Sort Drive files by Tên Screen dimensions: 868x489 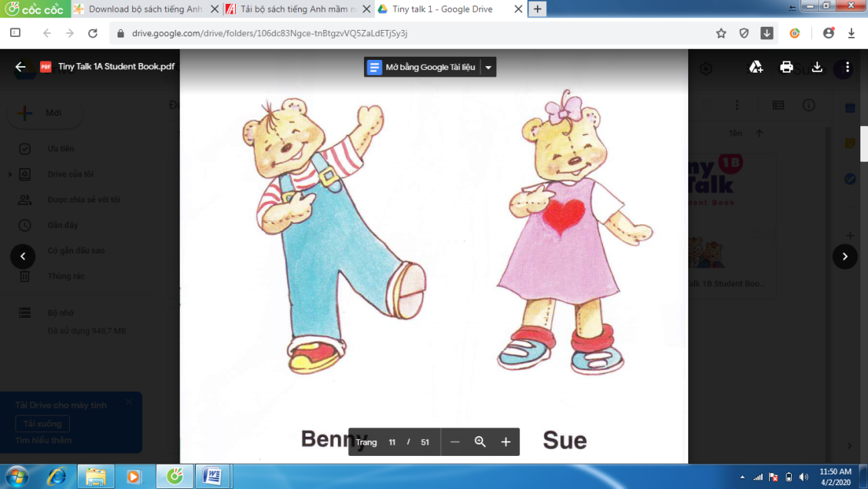735,134
